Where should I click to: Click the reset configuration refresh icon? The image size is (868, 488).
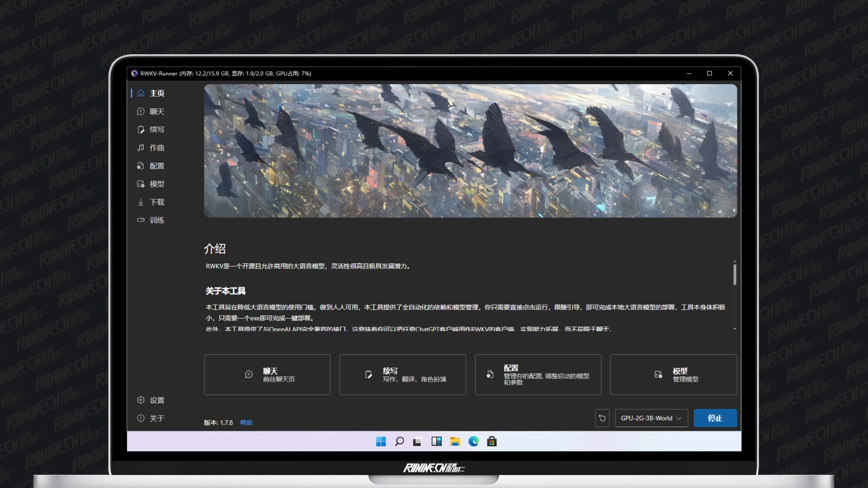[602, 418]
